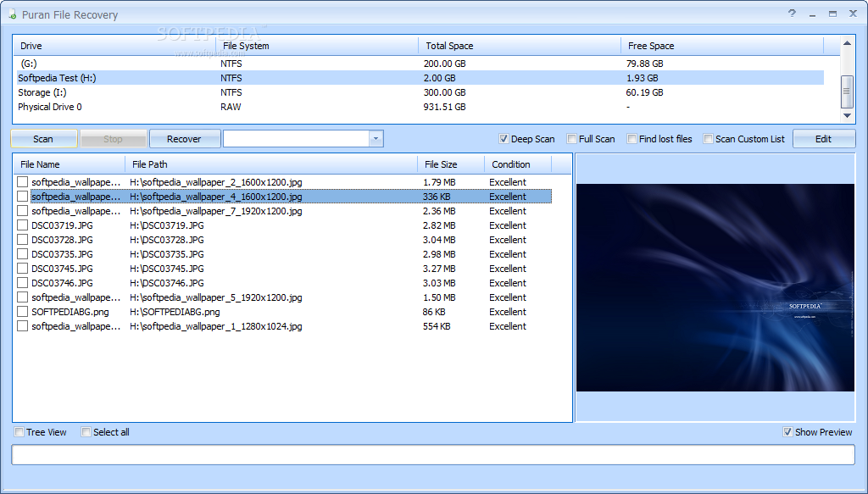Tick the checkbox for softpedia_wallpaper_4_1600x1200.jpg
This screenshot has height=494, width=868.
click(22, 197)
